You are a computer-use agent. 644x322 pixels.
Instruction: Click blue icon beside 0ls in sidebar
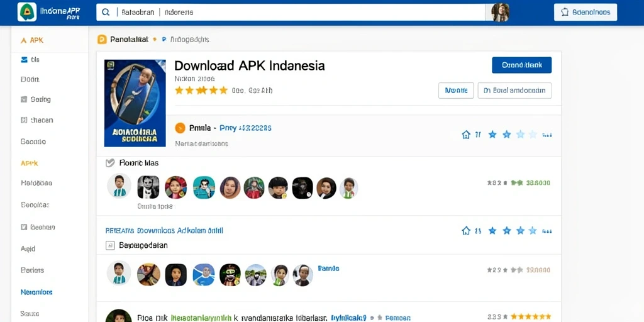[x=24, y=60]
